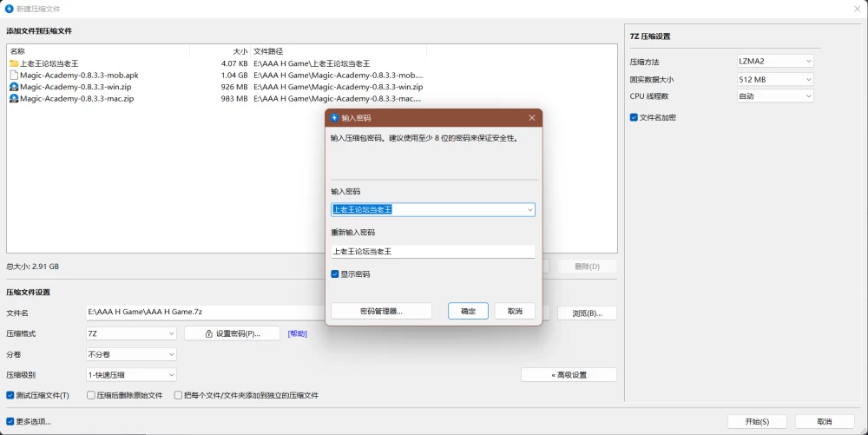Open 压缩级别 1-快速压缩 dropdown

click(131, 375)
